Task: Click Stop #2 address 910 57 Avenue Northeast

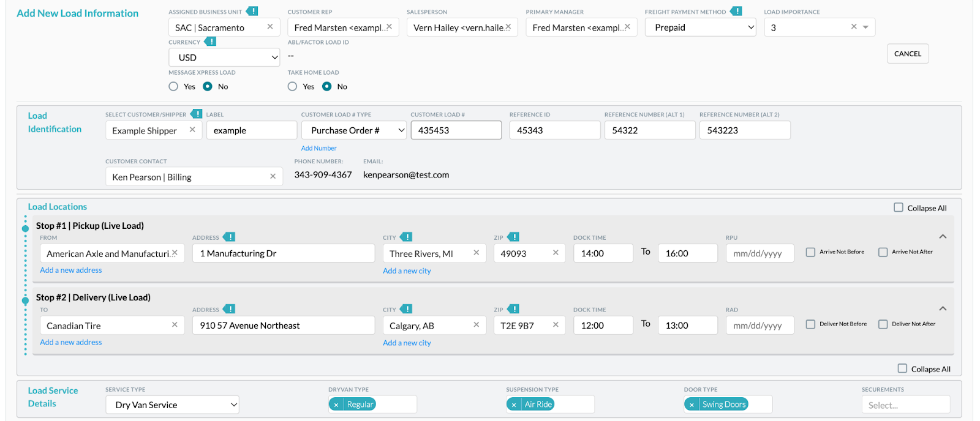Action: click(x=284, y=326)
